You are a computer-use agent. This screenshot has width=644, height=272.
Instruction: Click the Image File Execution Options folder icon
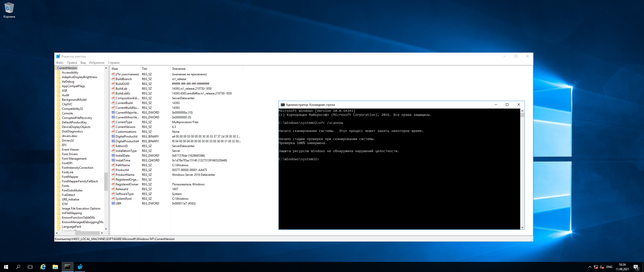(59, 209)
